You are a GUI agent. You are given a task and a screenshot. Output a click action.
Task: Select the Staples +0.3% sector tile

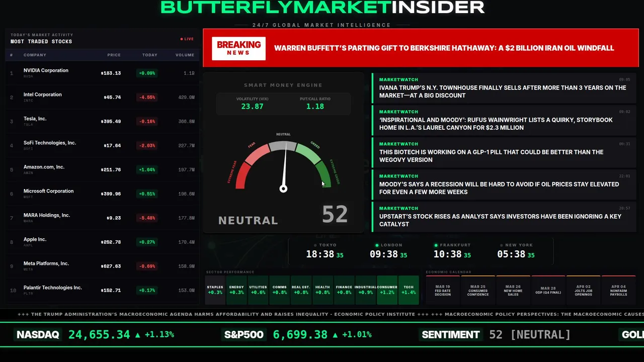click(x=215, y=290)
